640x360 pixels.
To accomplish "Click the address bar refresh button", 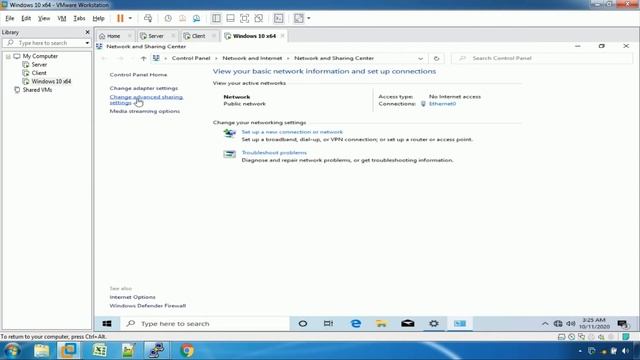I will [x=436, y=58].
